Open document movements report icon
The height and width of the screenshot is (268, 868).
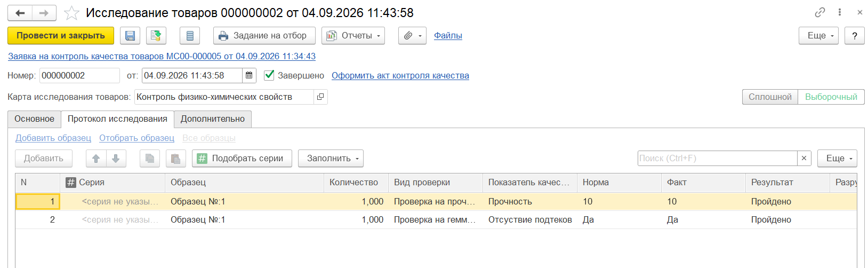coord(190,36)
